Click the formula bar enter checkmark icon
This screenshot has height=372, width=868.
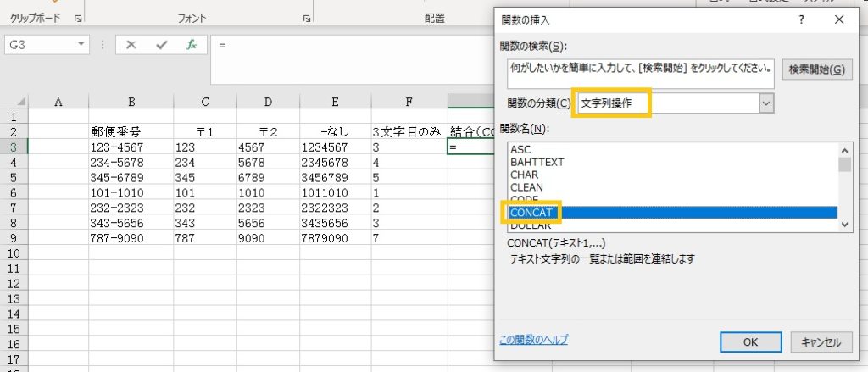pyautogui.click(x=161, y=45)
